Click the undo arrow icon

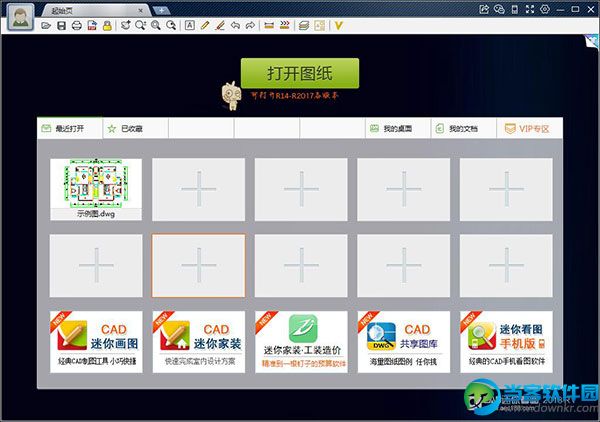pos(235,26)
